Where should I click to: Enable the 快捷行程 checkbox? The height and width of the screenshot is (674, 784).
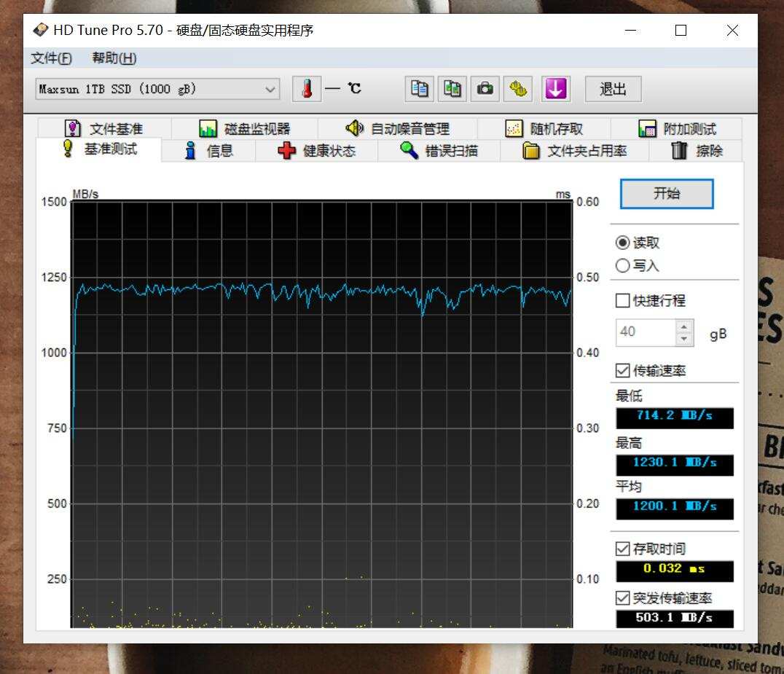[x=623, y=300]
